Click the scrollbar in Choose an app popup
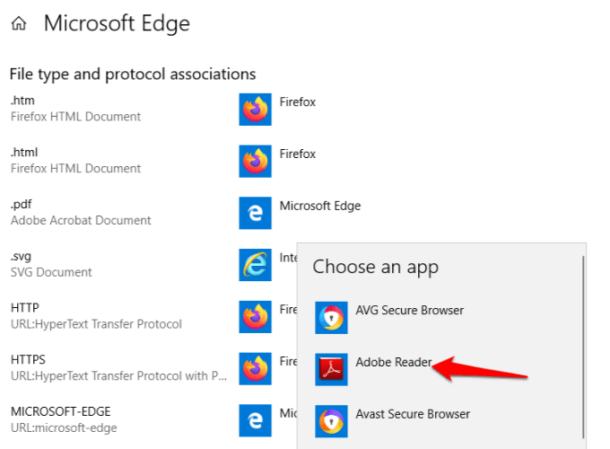The height and width of the screenshot is (449, 610). [x=582, y=340]
